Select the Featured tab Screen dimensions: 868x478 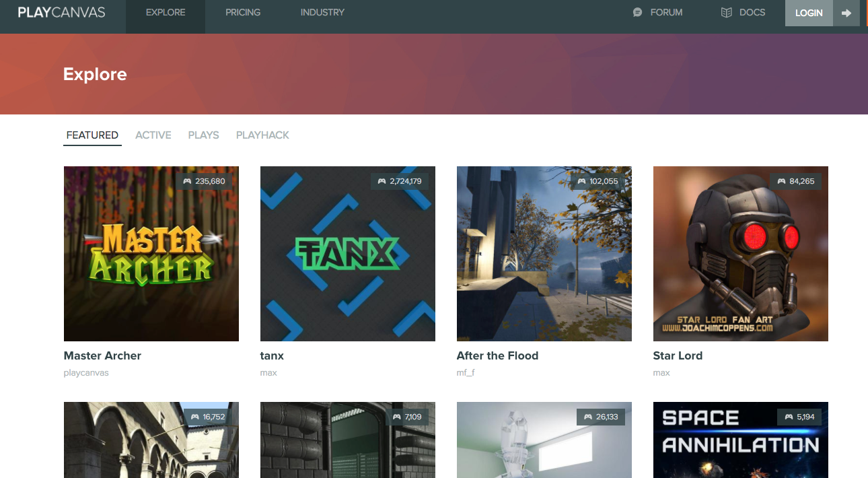click(x=92, y=135)
